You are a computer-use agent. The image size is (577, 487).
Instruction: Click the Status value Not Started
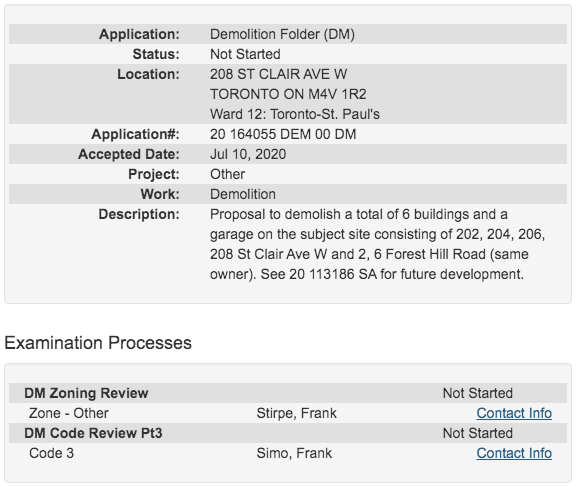click(x=245, y=54)
